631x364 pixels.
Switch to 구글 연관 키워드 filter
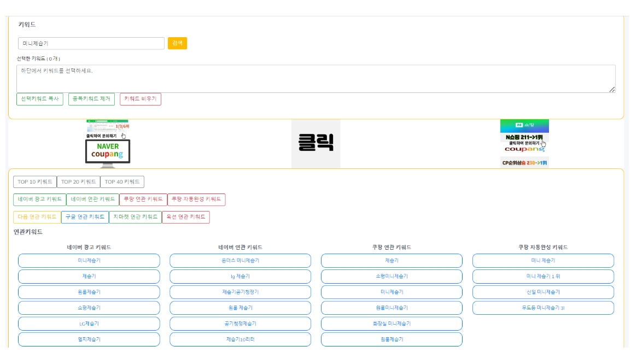click(x=85, y=217)
